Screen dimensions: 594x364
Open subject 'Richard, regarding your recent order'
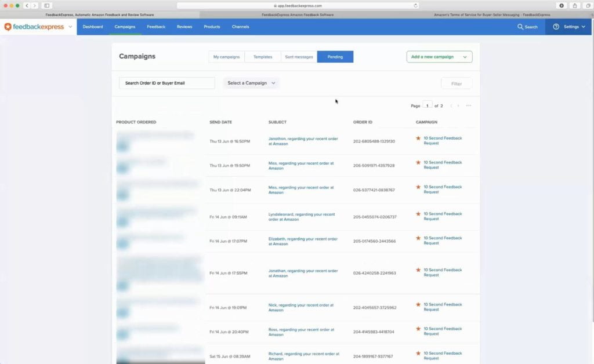tap(304, 356)
